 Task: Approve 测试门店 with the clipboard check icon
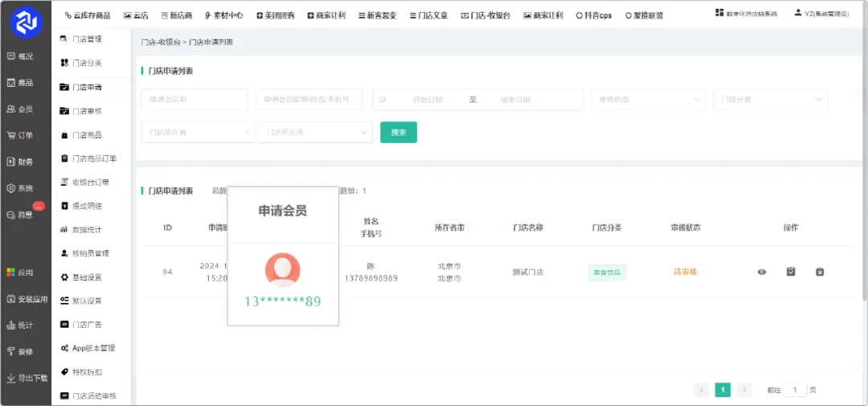coord(791,272)
